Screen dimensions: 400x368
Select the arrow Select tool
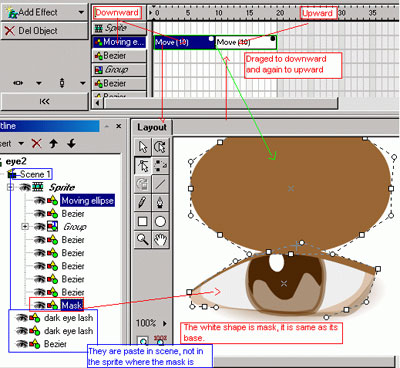coord(143,147)
